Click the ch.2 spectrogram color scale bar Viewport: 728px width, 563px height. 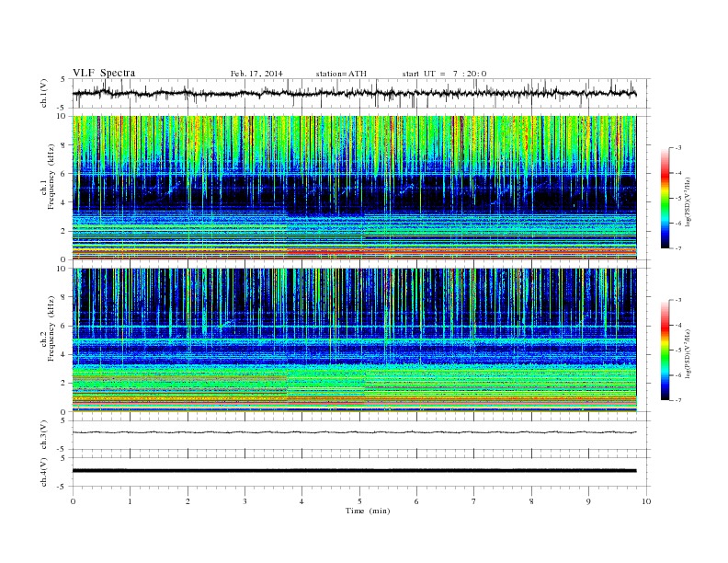click(665, 350)
